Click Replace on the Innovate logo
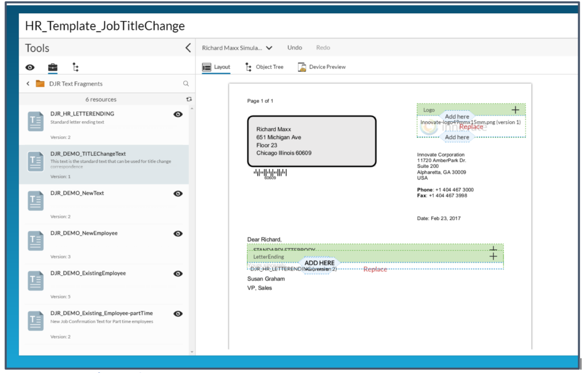Image resolution: width=588 pixels, height=373 pixels. [x=471, y=127]
